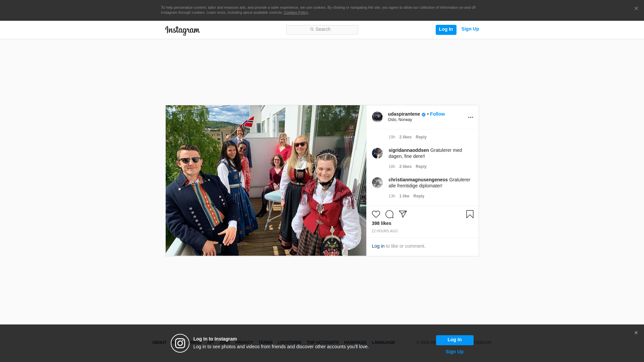
Task: Open sigridannaoddsen profile avatar
Action: pyautogui.click(x=377, y=153)
